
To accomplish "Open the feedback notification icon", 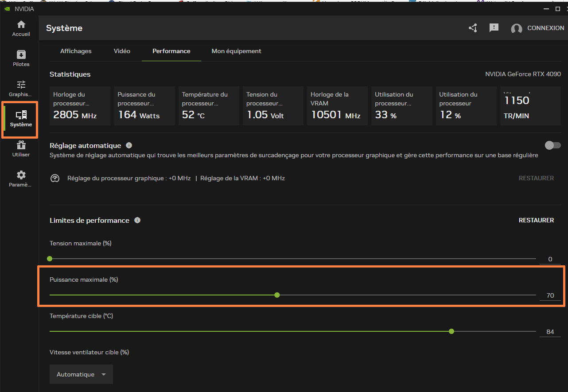I will [x=494, y=28].
